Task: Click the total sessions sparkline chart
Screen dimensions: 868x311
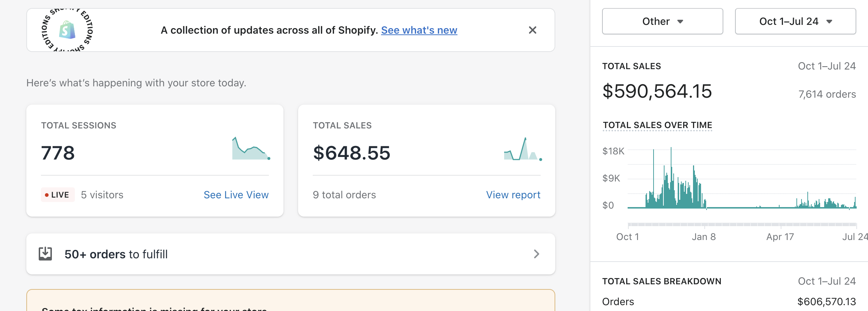Action: [x=251, y=149]
